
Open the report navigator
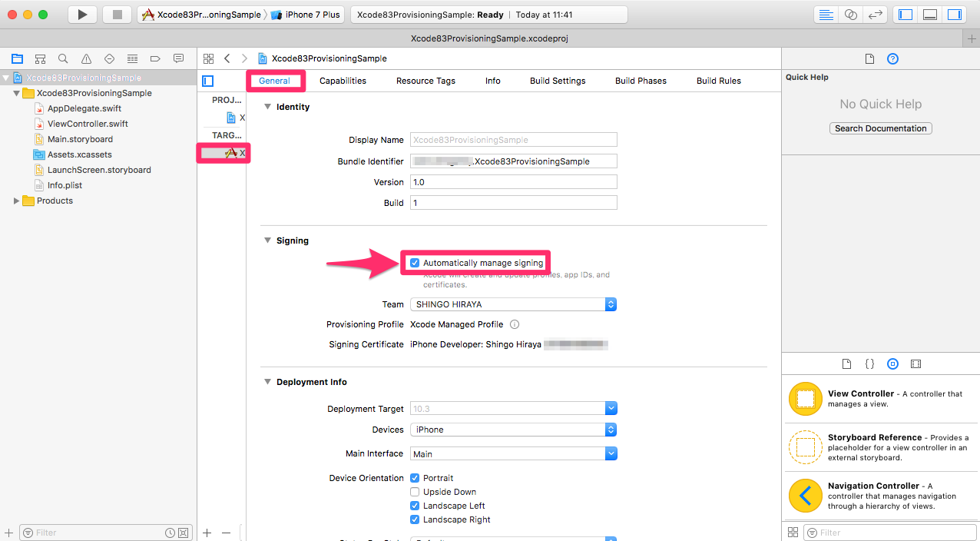[178, 58]
